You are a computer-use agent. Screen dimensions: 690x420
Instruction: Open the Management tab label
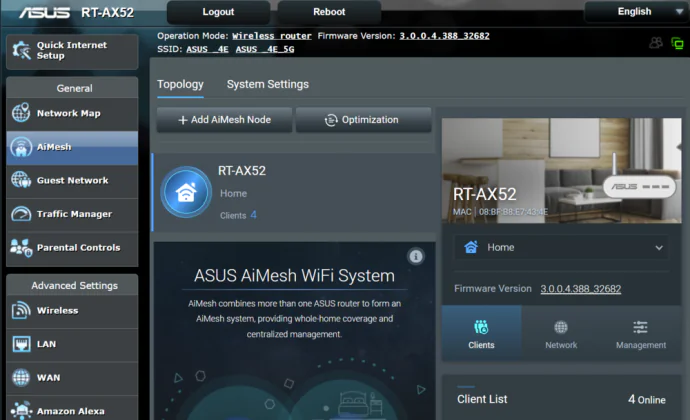point(641,345)
